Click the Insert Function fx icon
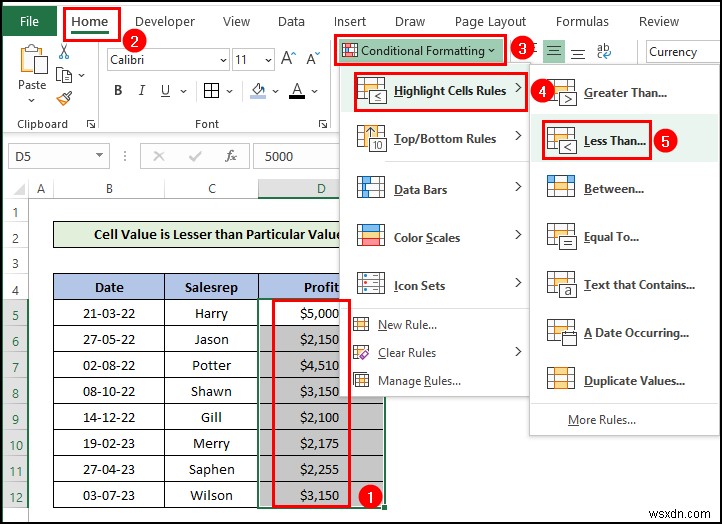This screenshot has height=524, width=722. [x=231, y=156]
